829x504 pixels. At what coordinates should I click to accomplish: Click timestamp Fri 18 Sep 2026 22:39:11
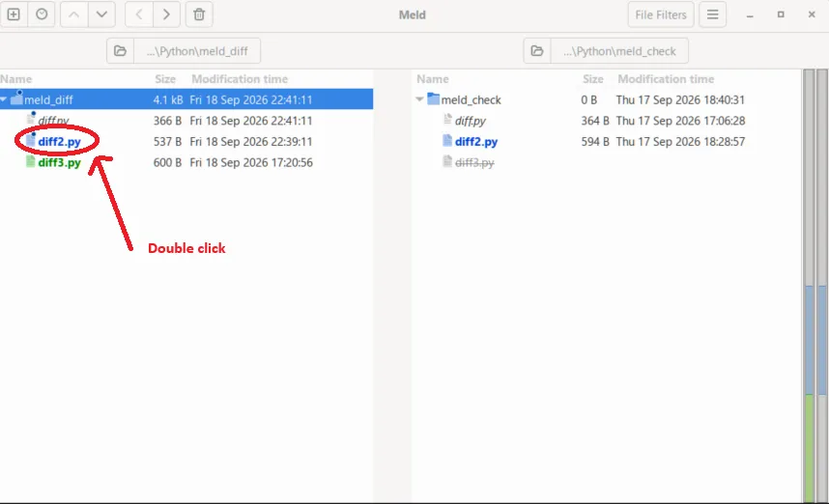(251, 142)
